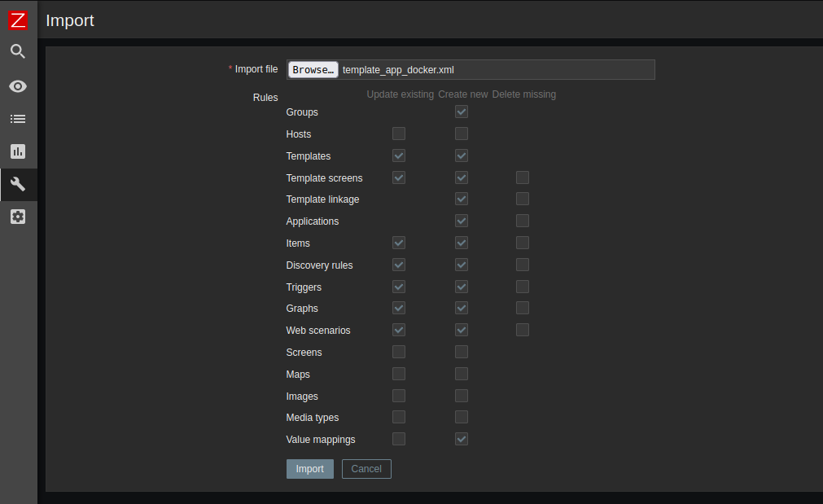Uncheck Create new for Value mappings
823x504 pixels.
462,438
